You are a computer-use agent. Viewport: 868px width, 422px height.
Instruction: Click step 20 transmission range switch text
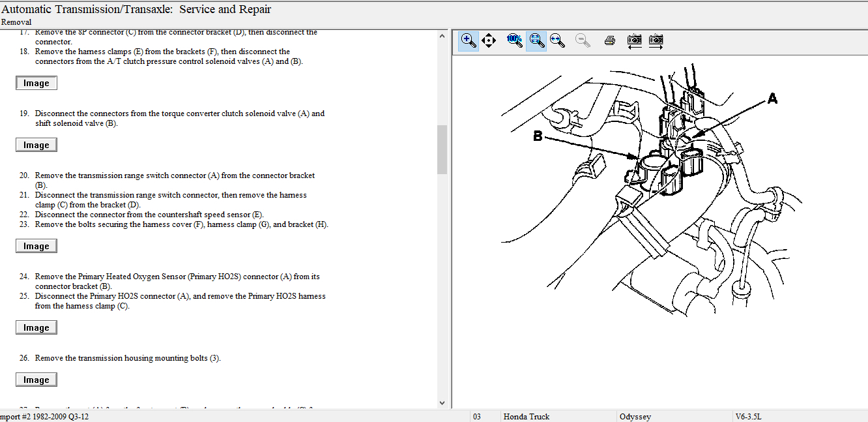point(175,180)
